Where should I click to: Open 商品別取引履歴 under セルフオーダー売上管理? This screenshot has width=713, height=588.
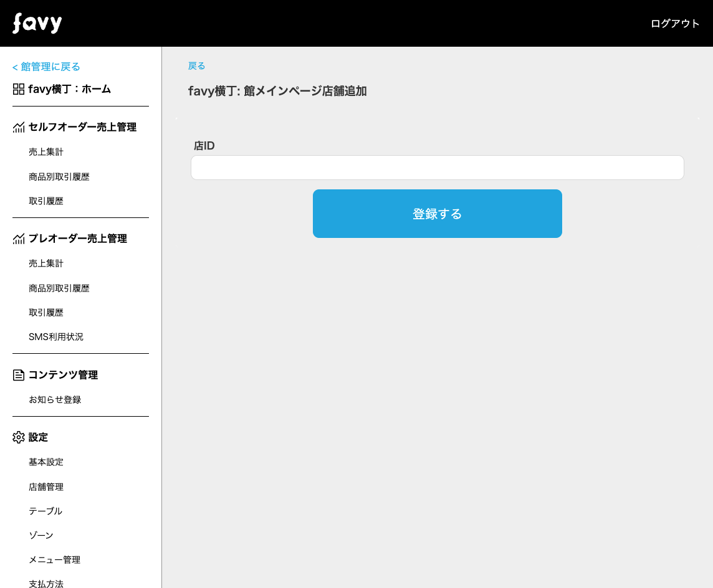[x=59, y=177]
